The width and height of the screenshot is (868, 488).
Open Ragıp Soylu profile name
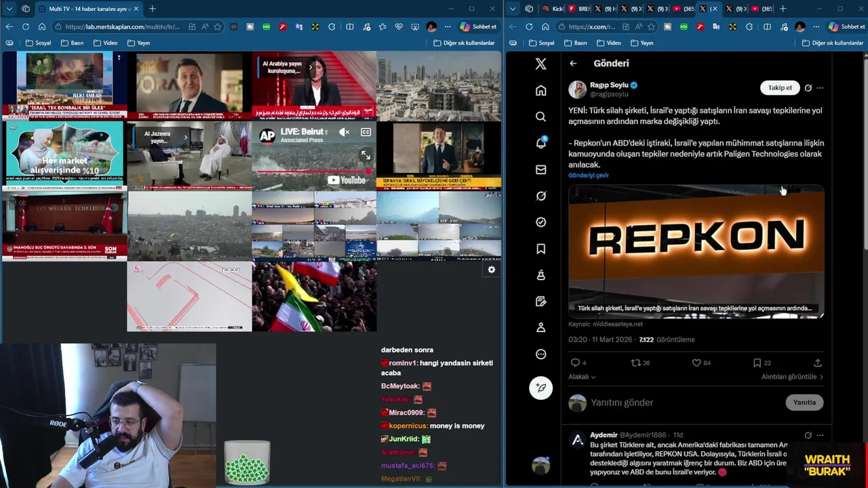click(x=609, y=85)
